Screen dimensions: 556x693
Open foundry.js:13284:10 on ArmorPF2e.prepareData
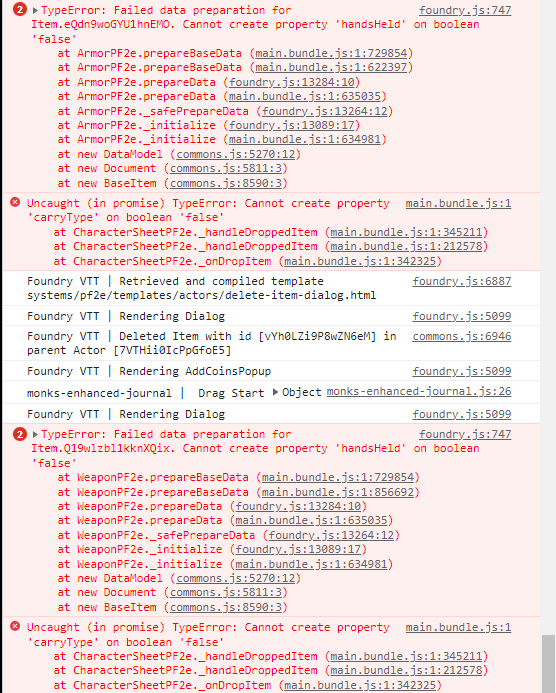coord(292,82)
